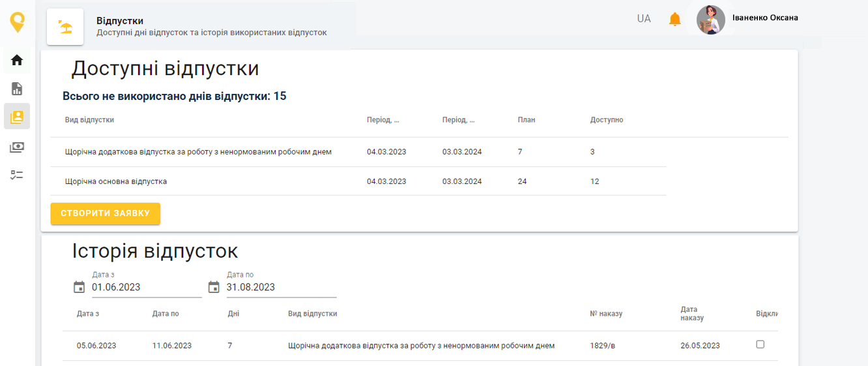Image resolution: width=868 pixels, height=366 pixels.
Task: Open calendar picker for 'Дата з'
Action: [80, 287]
